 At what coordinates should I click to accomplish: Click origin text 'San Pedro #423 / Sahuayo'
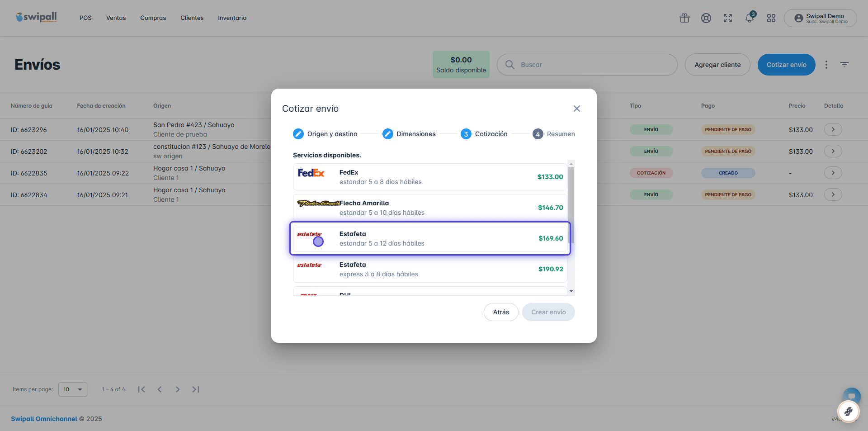(194, 125)
